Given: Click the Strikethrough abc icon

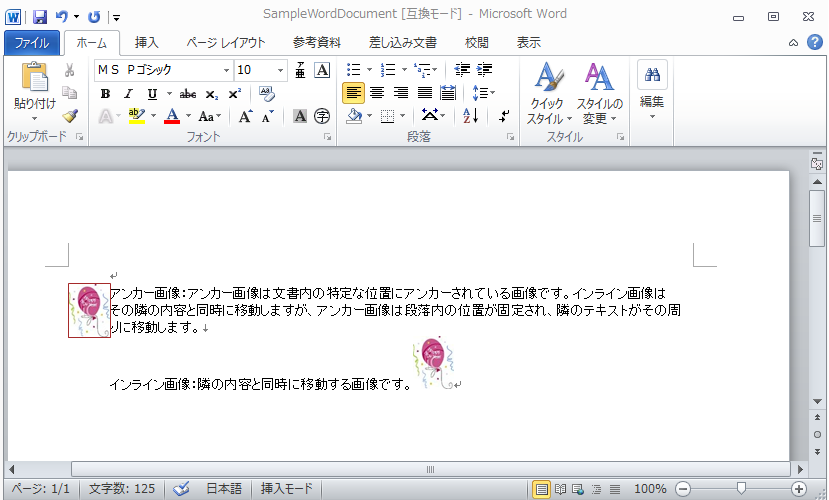Looking at the screenshot, I should [x=188, y=93].
